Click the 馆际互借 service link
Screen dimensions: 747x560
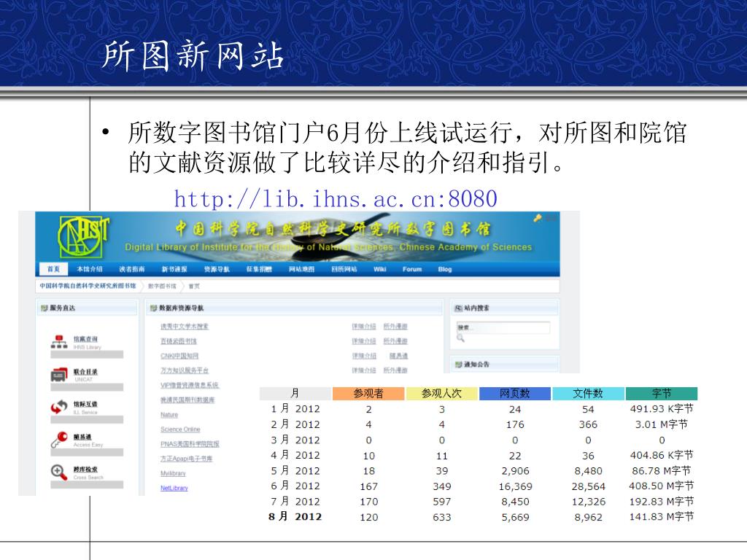(85, 404)
